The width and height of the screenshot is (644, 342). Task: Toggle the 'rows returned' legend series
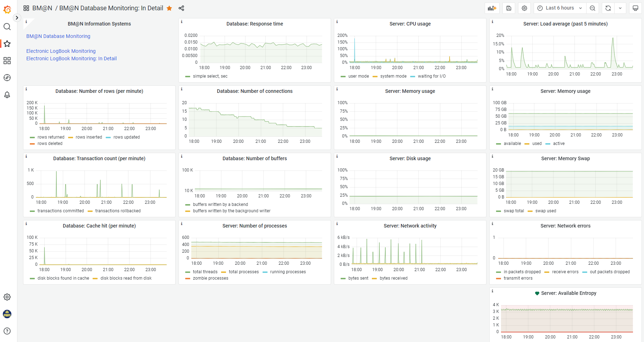click(x=51, y=137)
